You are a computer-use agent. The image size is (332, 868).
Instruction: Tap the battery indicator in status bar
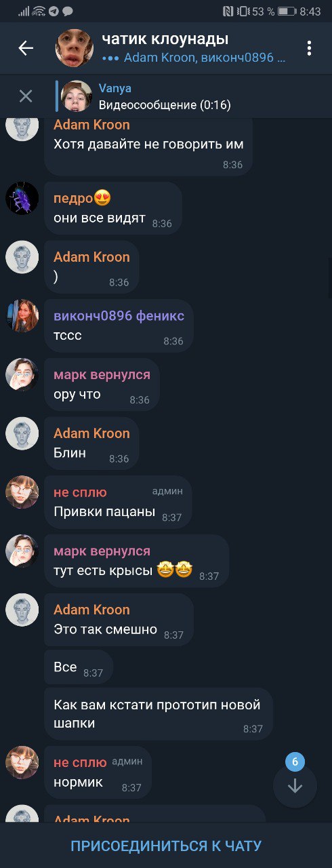[x=287, y=12]
